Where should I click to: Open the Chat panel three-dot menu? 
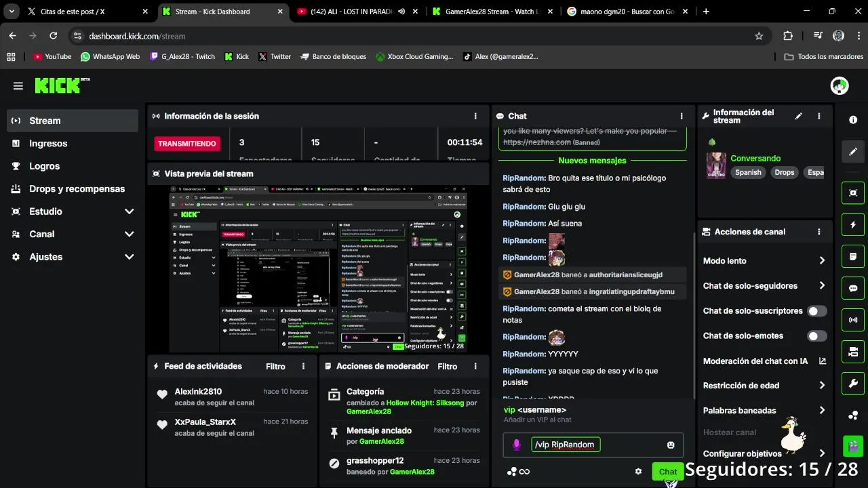pyautogui.click(x=682, y=116)
